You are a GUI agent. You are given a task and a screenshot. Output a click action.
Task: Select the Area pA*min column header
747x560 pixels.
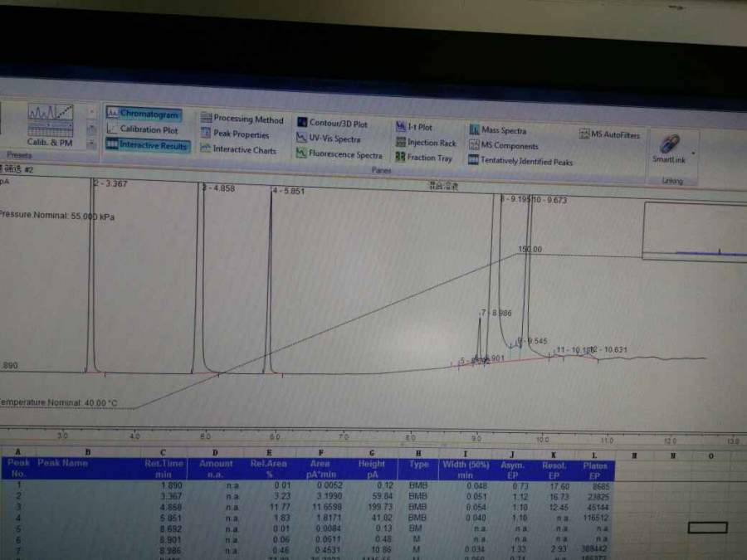click(320, 469)
